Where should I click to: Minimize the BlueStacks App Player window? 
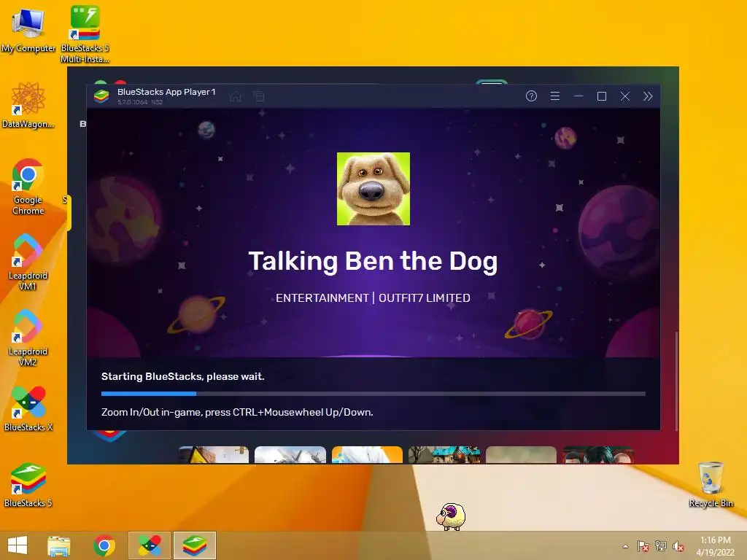coord(578,96)
